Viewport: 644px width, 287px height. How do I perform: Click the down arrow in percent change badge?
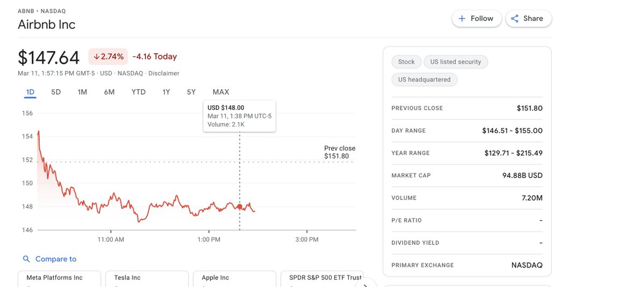97,56
